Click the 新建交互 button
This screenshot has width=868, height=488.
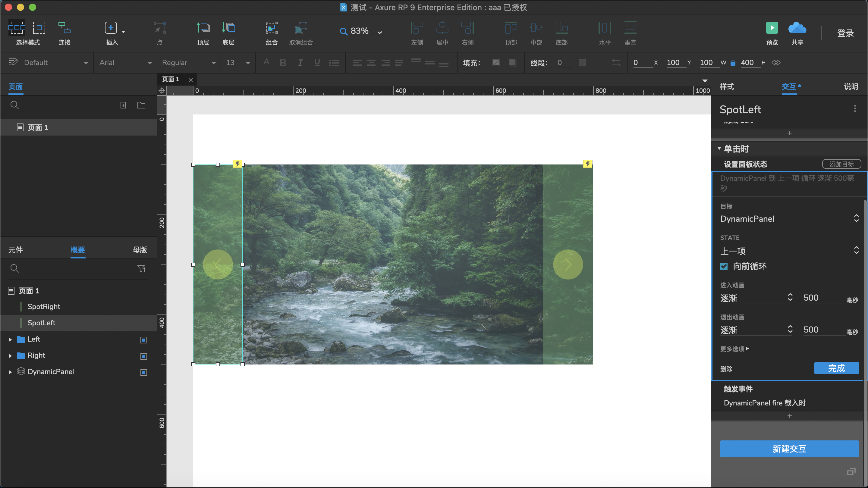point(789,449)
